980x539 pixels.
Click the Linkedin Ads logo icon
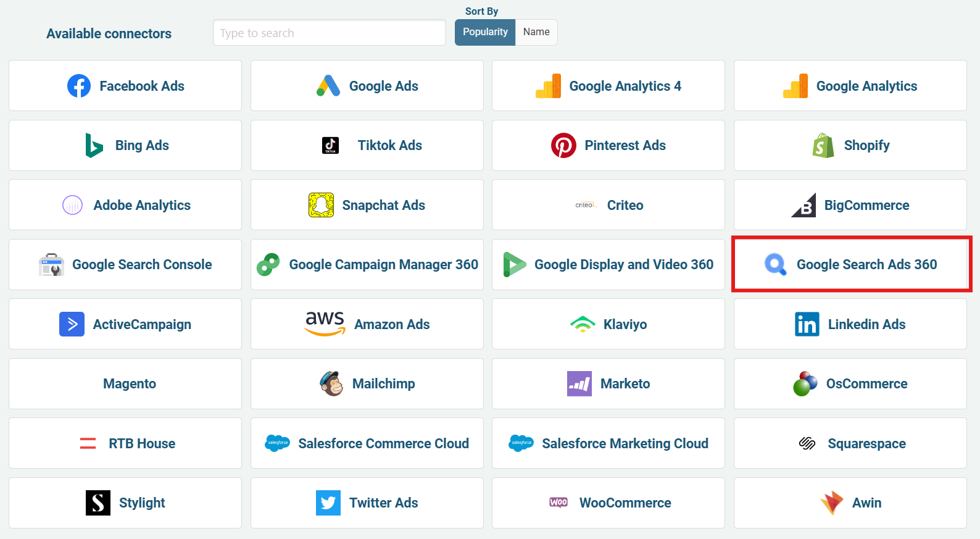coord(807,324)
